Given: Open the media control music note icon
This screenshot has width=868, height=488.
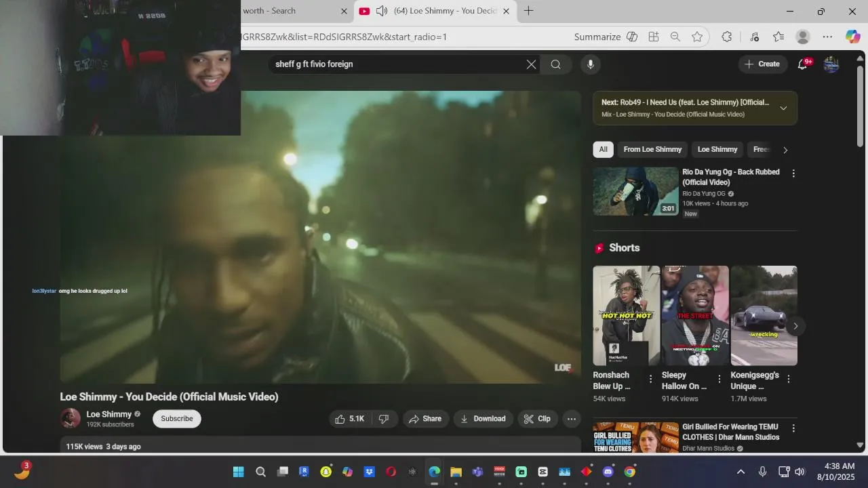Looking at the screenshot, I should pos(754,37).
